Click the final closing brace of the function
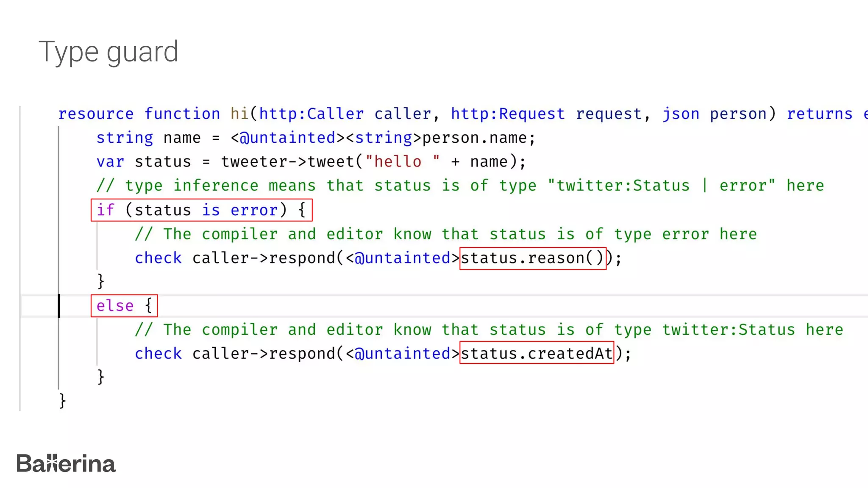This screenshot has height=488, width=868. pos(62,400)
